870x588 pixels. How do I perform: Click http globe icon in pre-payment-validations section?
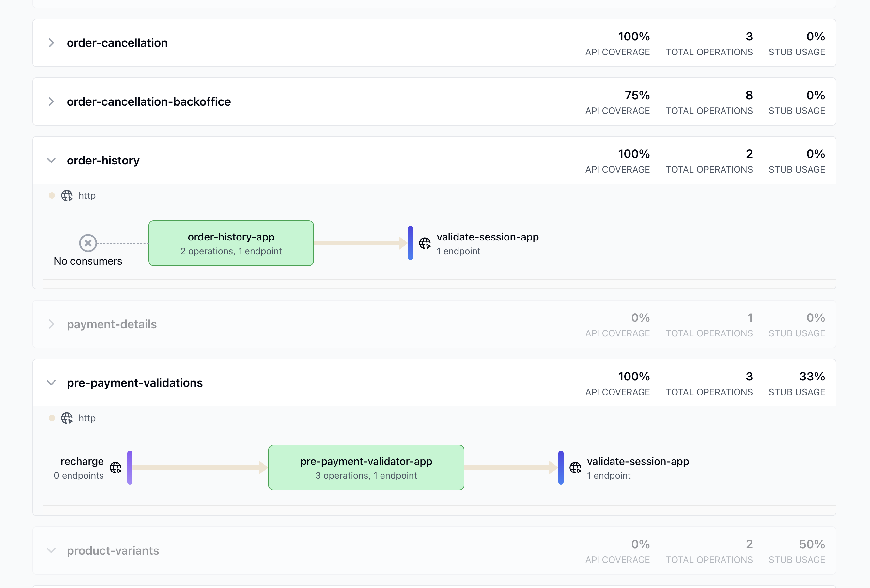pyautogui.click(x=67, y=418)
